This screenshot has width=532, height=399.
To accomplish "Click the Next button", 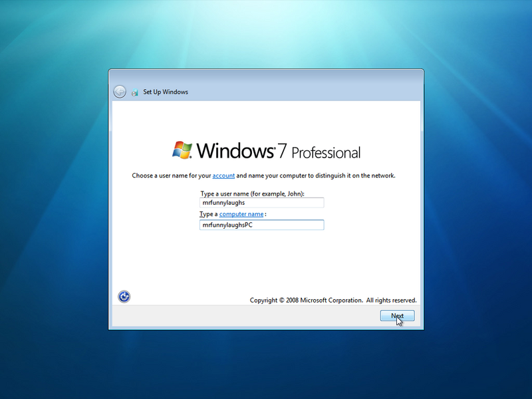I will click(397, 315).
